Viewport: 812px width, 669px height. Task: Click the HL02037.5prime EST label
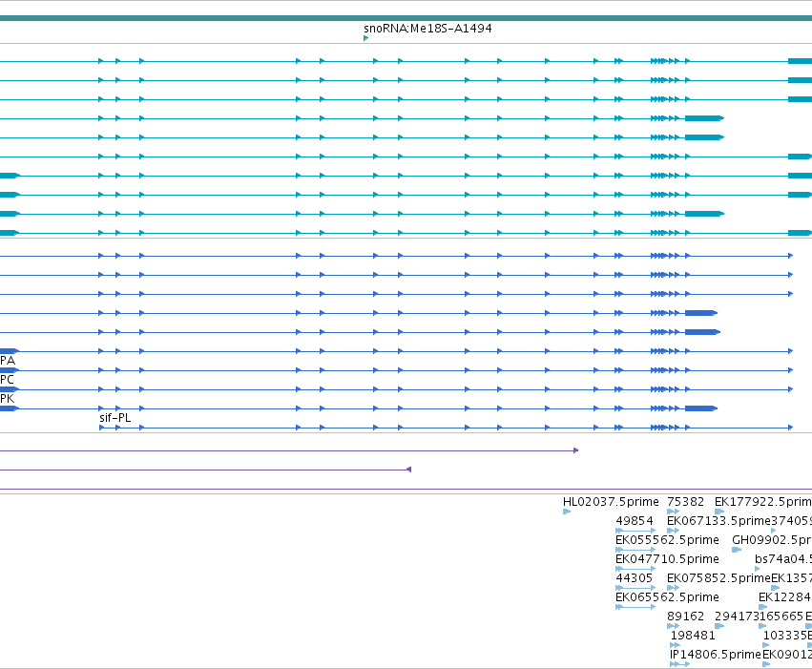pos(611,502)
